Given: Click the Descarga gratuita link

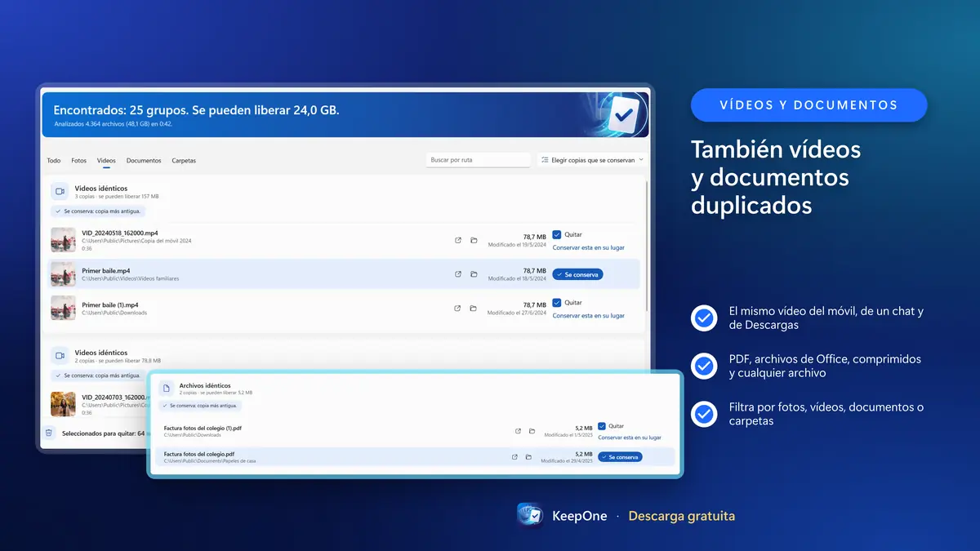Looking at the screenshot, I should (682, 516).
